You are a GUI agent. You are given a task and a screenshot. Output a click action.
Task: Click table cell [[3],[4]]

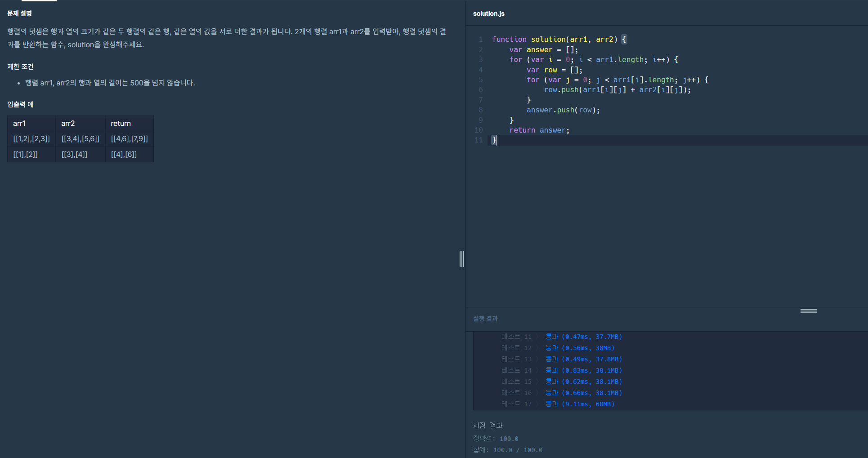point(81,154)
